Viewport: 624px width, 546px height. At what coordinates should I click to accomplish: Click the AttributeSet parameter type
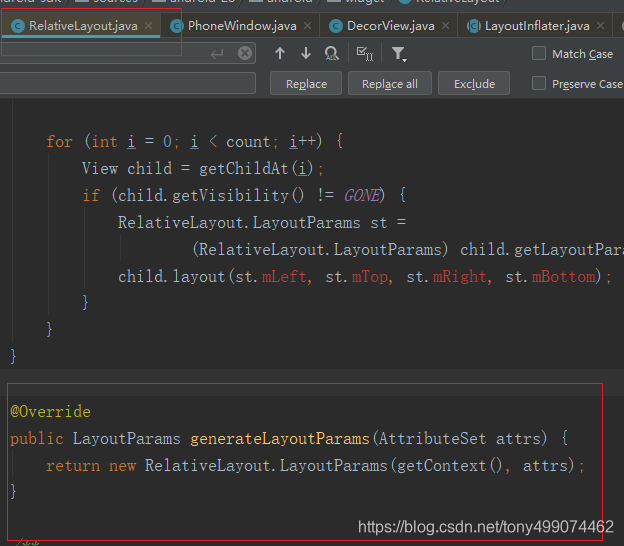[x=432, y=439]
